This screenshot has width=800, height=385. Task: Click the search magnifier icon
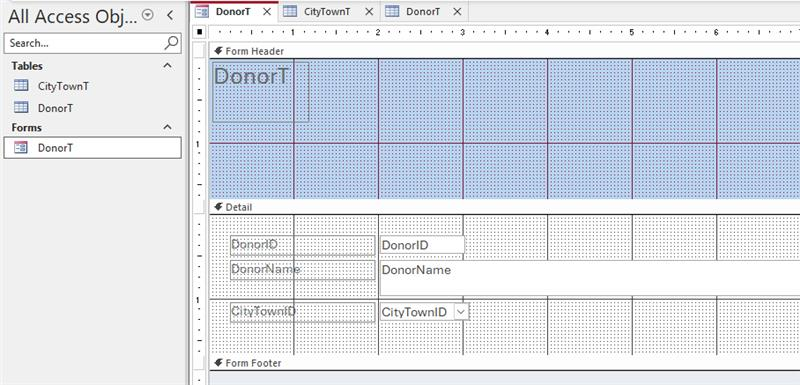[x=171, y=43]
